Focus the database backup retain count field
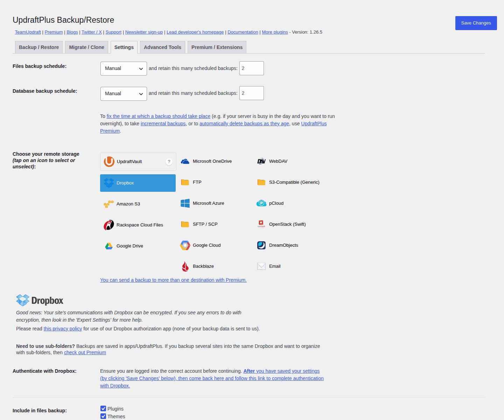Image resolution: width=504 pixels, height=420 pixels. [x=252, y=93]
